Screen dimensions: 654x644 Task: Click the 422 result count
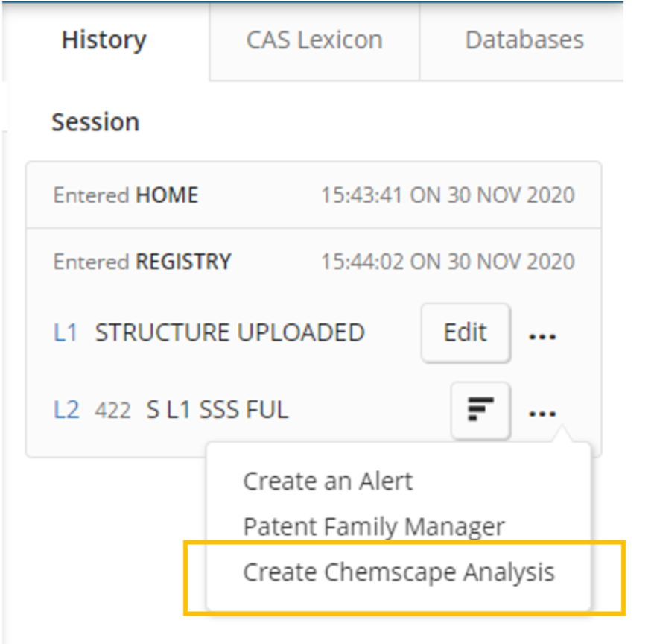click(x=112, y=410)
